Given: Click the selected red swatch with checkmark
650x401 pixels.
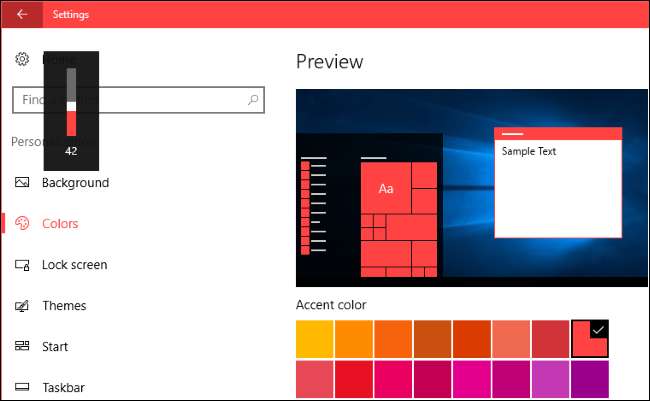Looking at the screenshot, I should click(590, 339).
